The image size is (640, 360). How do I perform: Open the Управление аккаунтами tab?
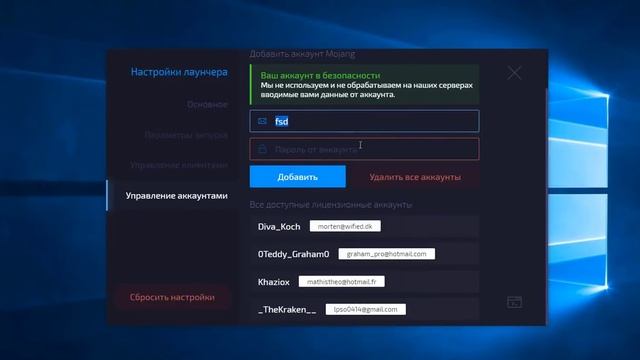click(x=173, y=196)
